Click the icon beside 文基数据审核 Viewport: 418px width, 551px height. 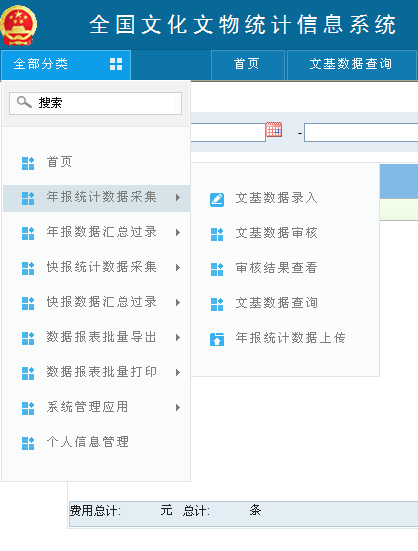(217, 234)
